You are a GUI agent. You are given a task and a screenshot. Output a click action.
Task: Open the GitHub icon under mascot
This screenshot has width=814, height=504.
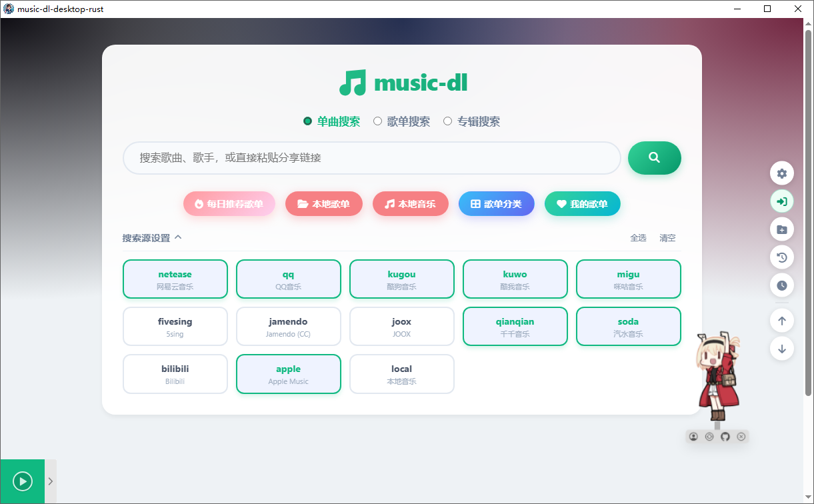725,437
